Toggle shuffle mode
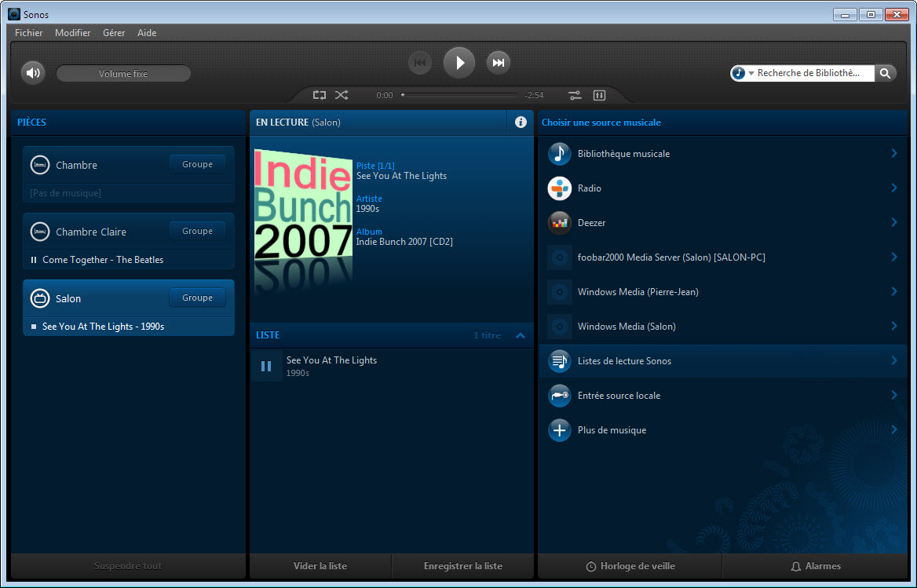This screenshot has width=917, height=588. (x=342, y=95)
